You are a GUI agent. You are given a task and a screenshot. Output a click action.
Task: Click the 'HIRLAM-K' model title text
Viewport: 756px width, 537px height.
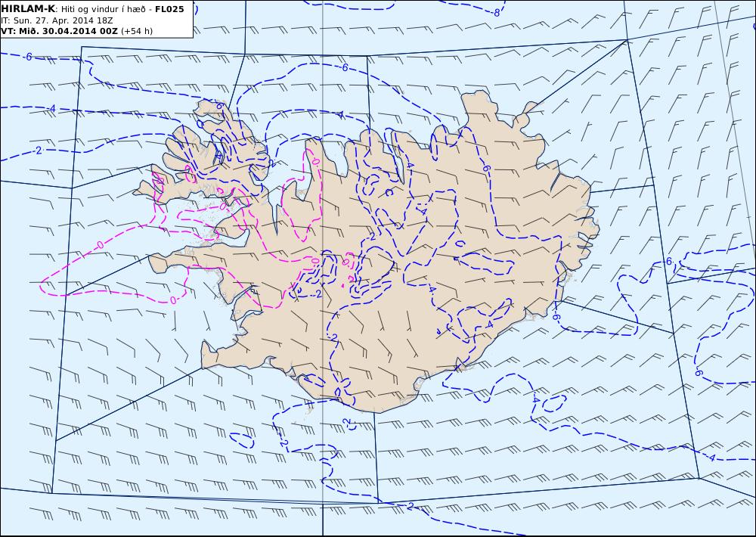[29, 8]
